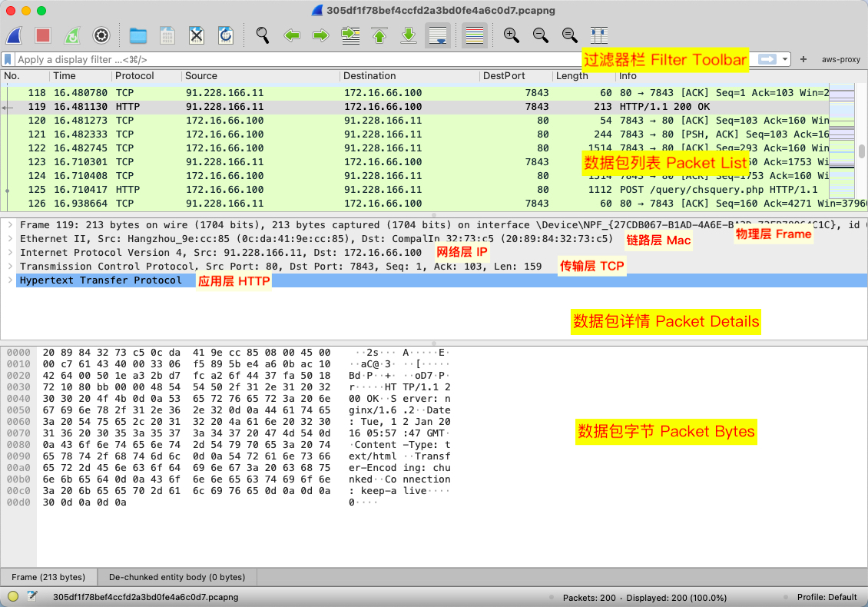Zoom in on packet list text
The height and width of the screenshot is (607, 868).
click(x=511, y=35)
